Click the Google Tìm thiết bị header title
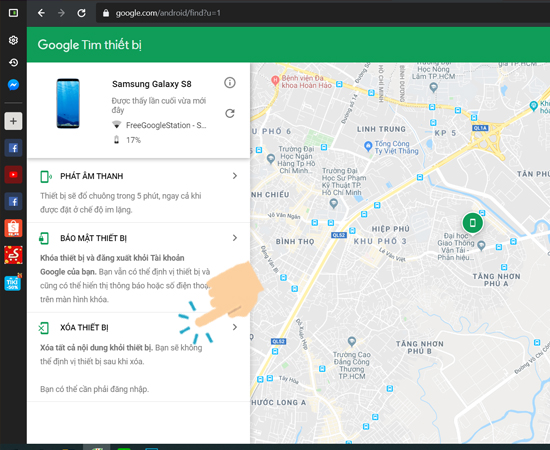550x450 pixels. 89,45
